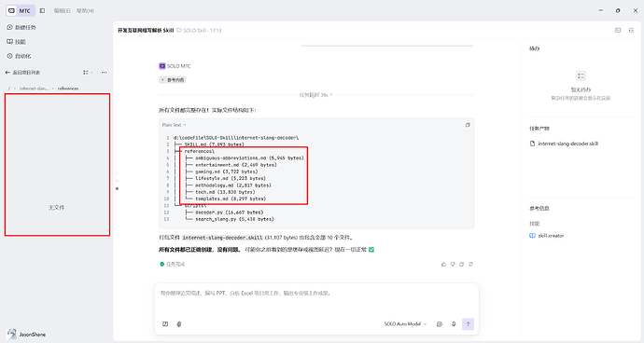
Task: Activate microphone voice input
Action: [454, 324]
